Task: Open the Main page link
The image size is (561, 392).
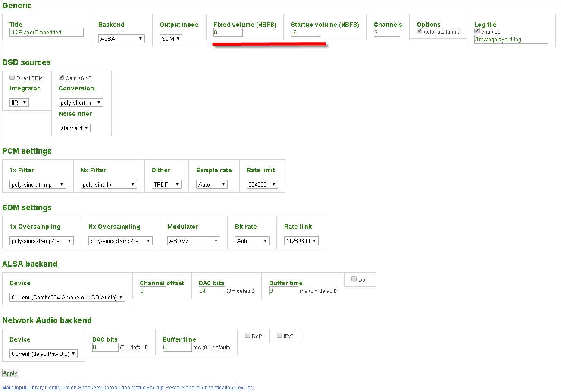Action: [x=8, y=388]
